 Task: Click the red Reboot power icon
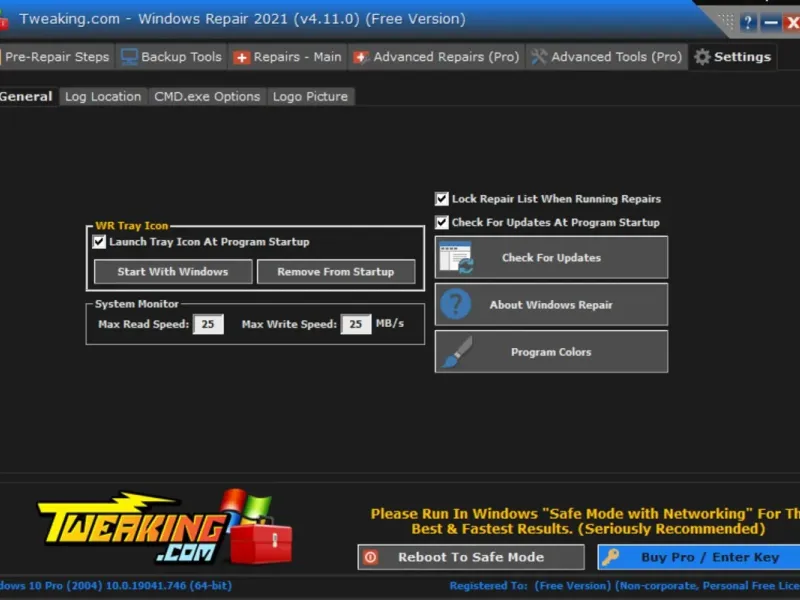[x=371, y=557]
